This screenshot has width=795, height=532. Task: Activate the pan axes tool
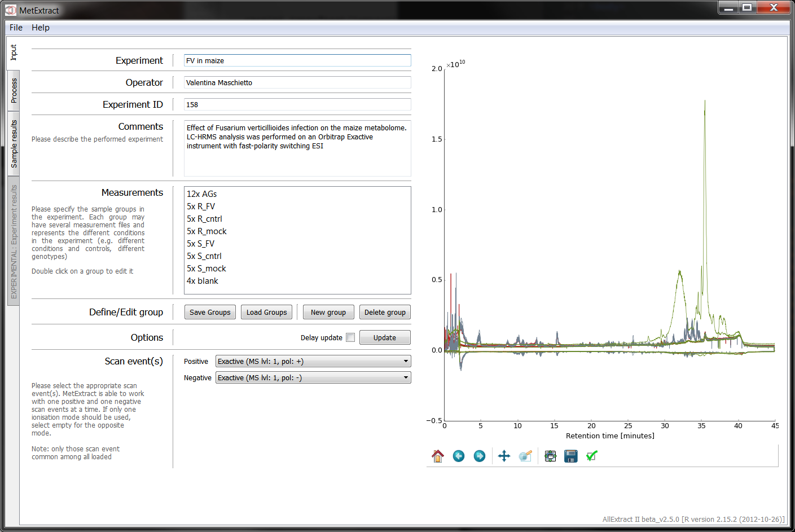click(504, 456)
